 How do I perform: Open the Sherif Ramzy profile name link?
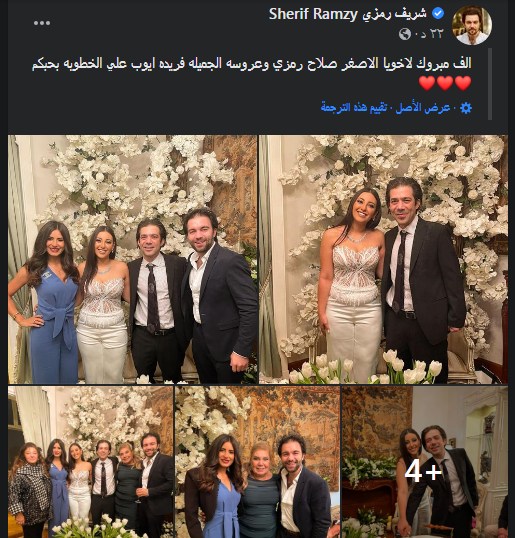point(313,14)
